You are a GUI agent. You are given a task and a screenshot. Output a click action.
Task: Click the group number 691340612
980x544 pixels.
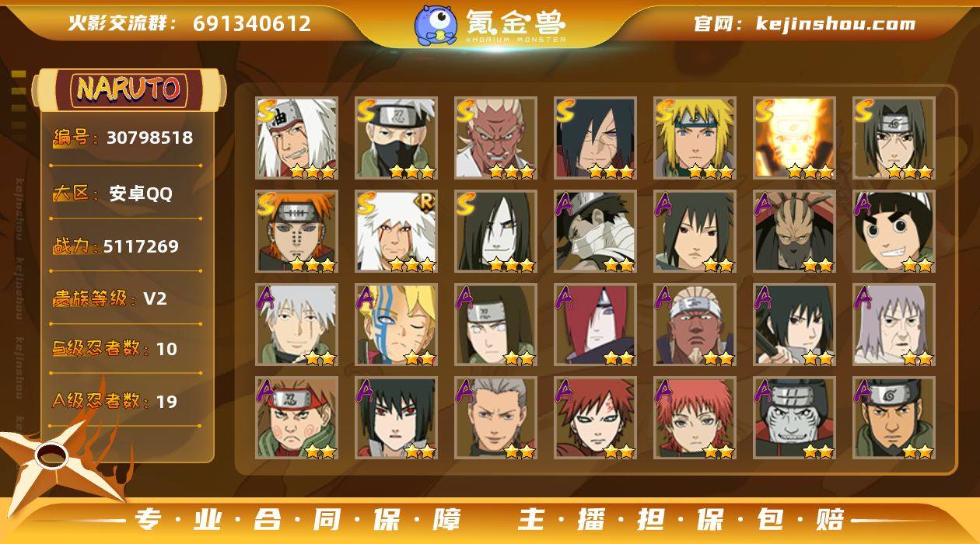click(x=252, y=23)
